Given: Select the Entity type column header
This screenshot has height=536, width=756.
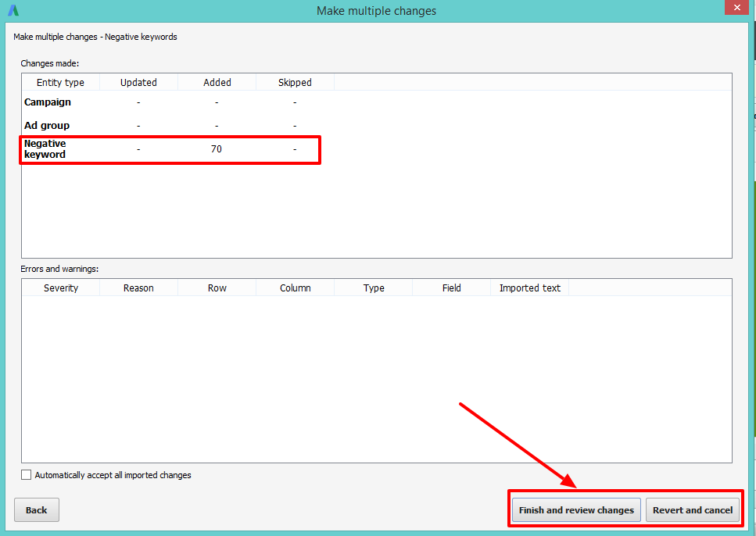Looking at the screenshot, I should click(60, 82).
